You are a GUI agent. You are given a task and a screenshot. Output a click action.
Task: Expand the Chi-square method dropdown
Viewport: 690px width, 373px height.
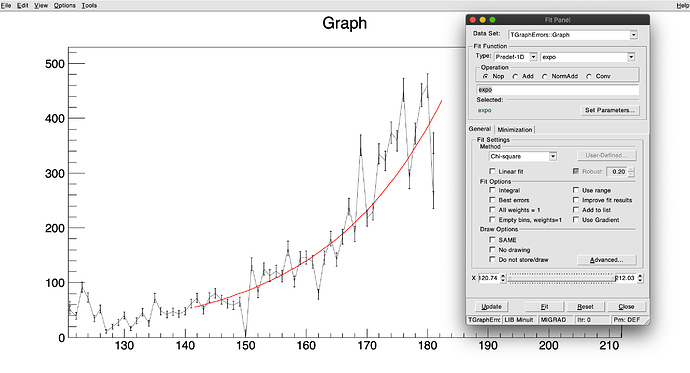point(553,156)
